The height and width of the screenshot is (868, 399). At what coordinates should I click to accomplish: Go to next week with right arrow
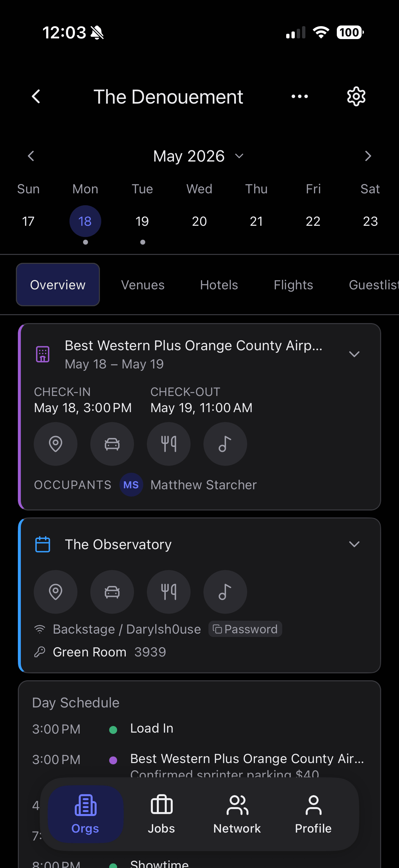tap(368, 156)
